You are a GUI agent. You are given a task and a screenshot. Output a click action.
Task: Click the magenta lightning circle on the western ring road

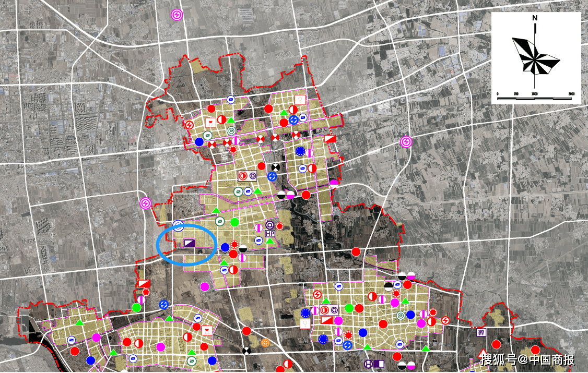click(x=145, y=204)
